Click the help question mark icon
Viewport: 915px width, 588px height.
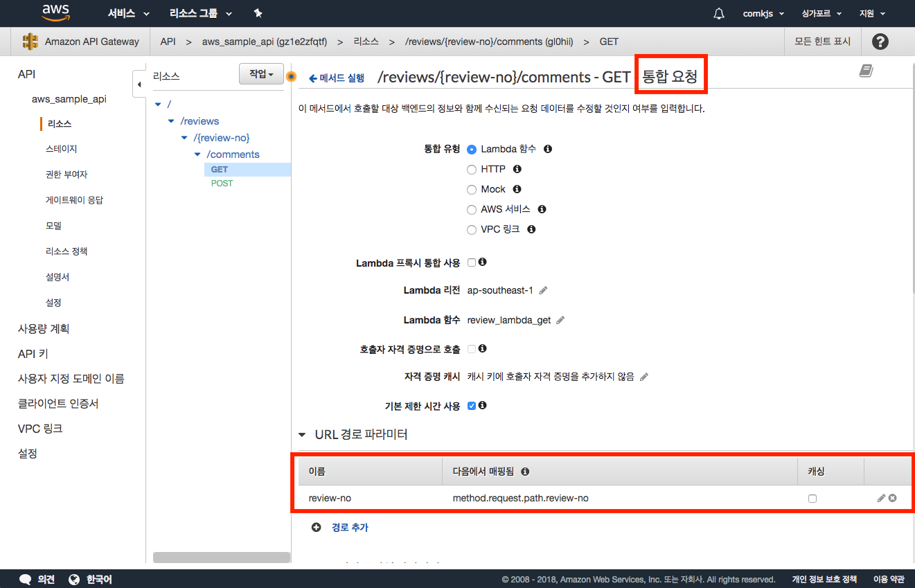[x=880, y=42]
